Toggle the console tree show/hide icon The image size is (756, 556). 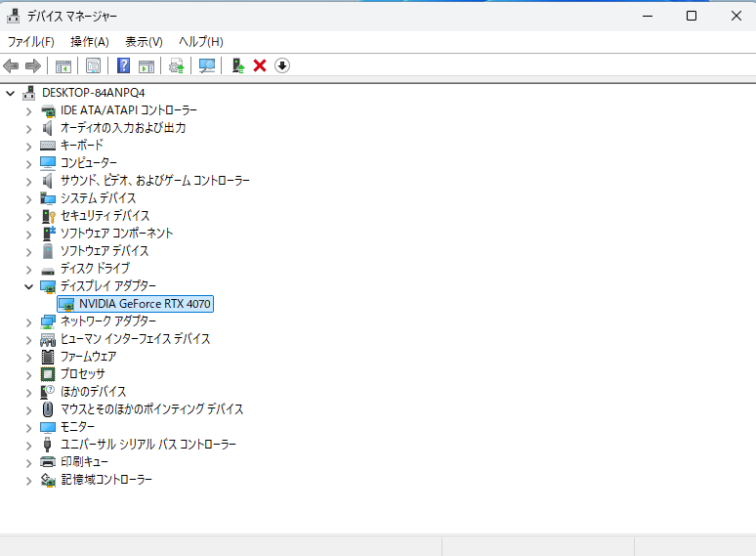coord(63,65)
